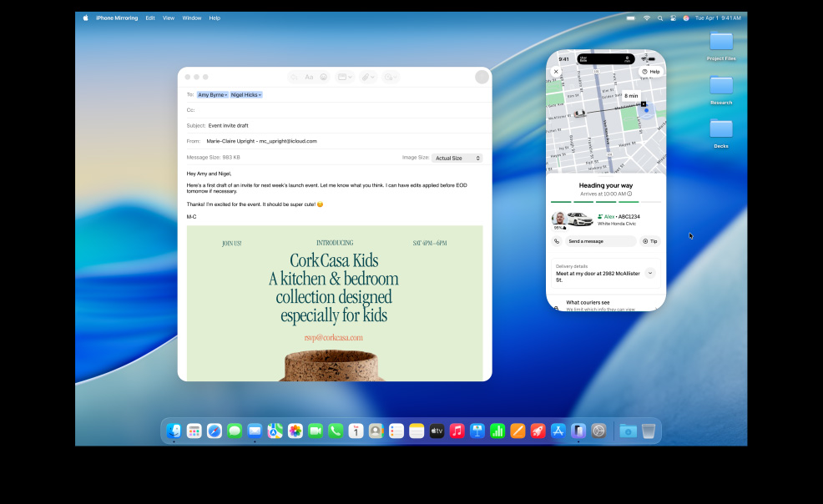823x504 pixels.
Task: Launch Numbers from the dock
Action: 497,431
